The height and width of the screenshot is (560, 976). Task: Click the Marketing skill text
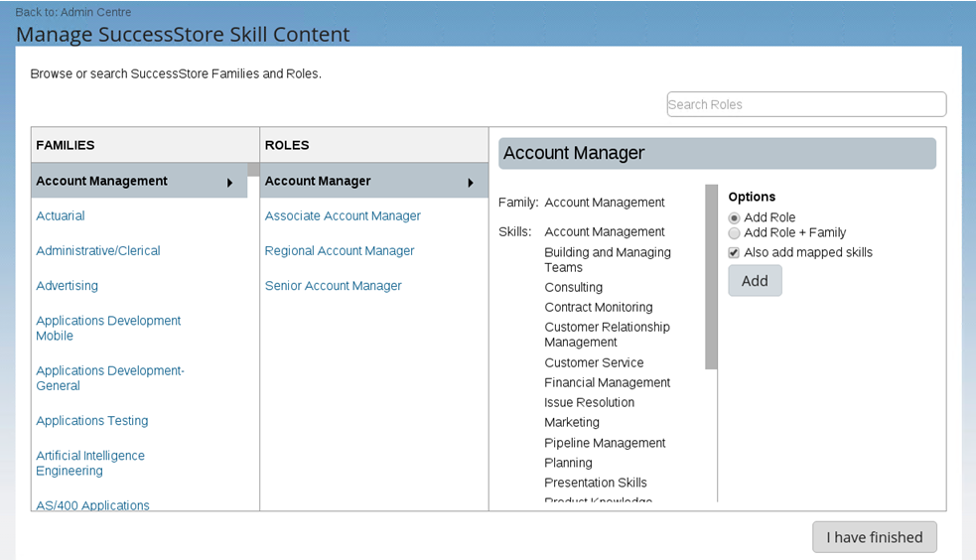[572, 423]
